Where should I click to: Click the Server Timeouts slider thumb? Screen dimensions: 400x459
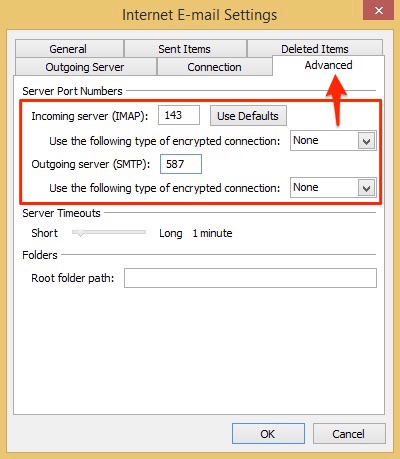[x=80, y=233]
